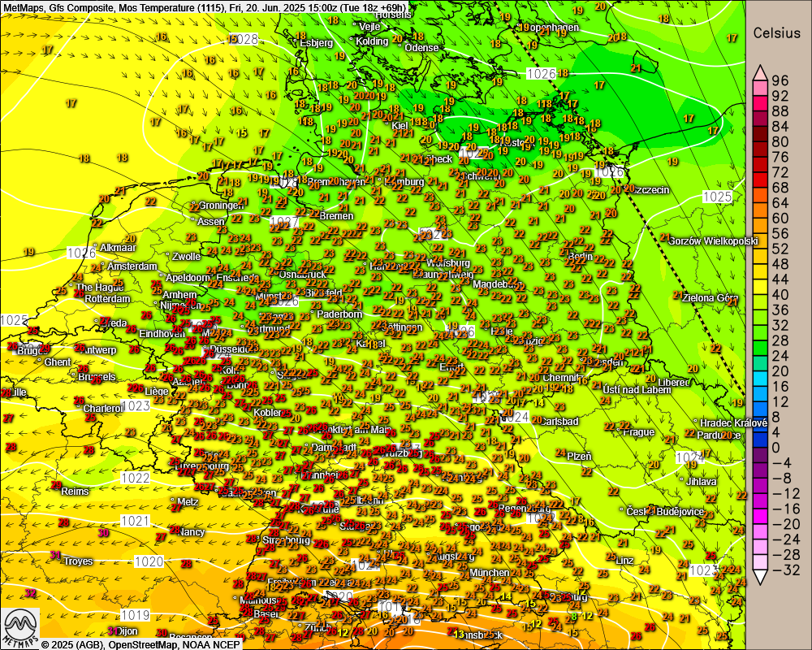Click the Alkmaar city marker dot

point(95,247)
